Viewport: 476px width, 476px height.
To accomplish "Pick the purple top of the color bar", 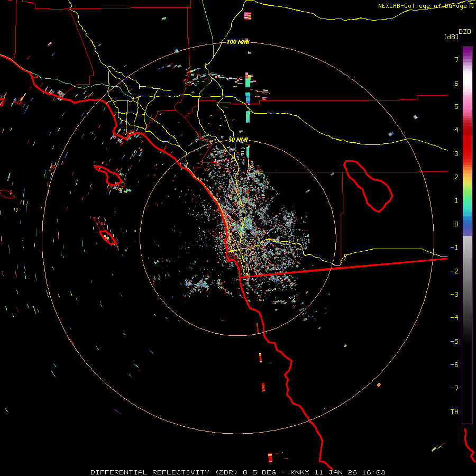I will pyautogui.click(x=467, y=52).
